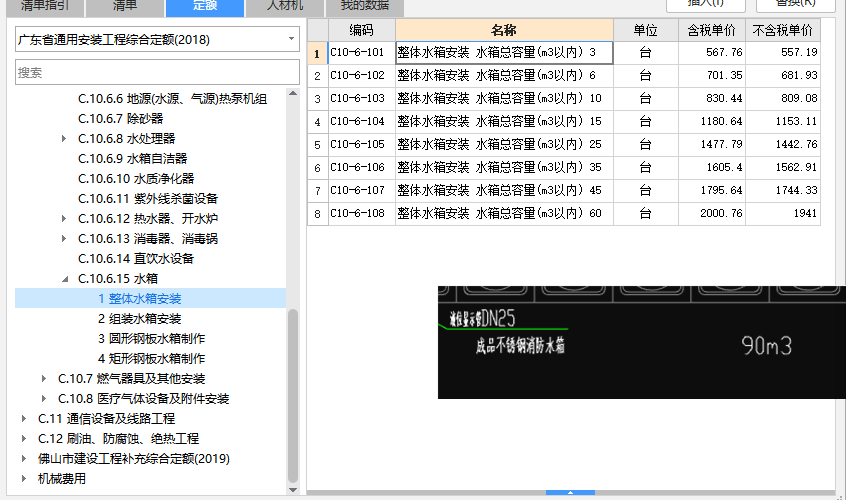Click the name cell ending in 60
This screenshot has width=846, height=500.
[x=504, y=214]
